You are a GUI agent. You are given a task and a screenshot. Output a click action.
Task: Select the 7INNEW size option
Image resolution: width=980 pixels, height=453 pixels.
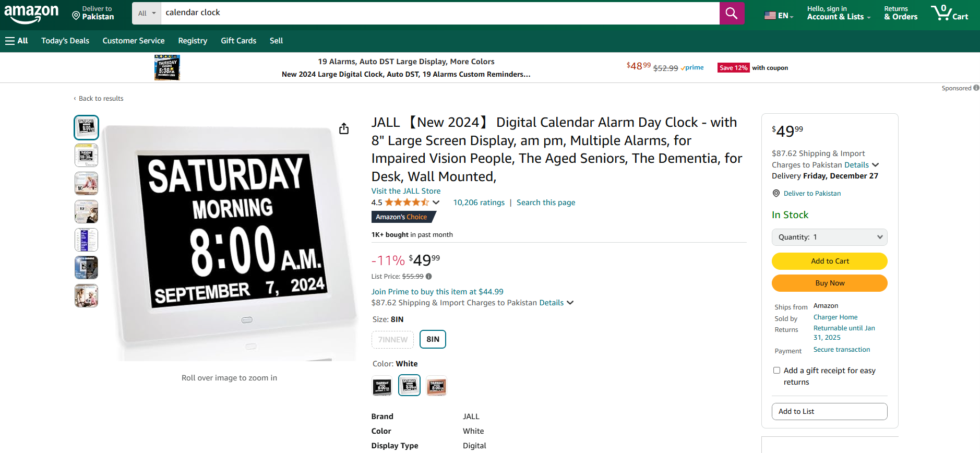(x=392, y=340)
